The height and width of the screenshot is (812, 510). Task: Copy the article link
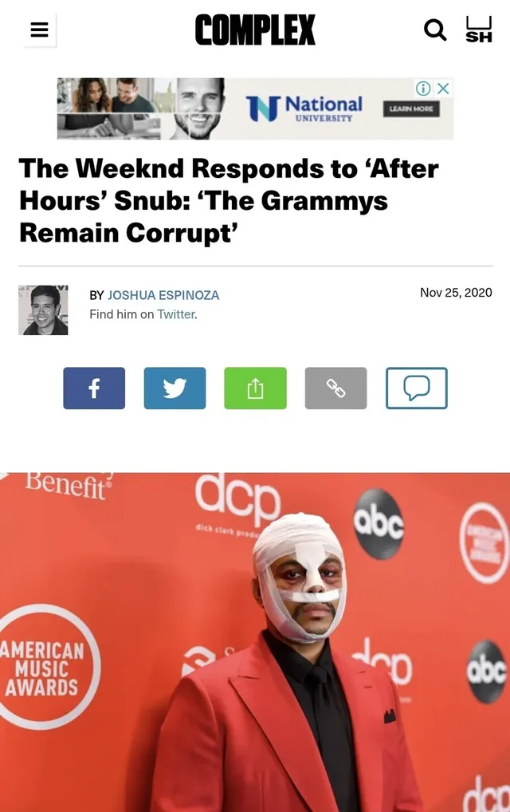point(336,388)
